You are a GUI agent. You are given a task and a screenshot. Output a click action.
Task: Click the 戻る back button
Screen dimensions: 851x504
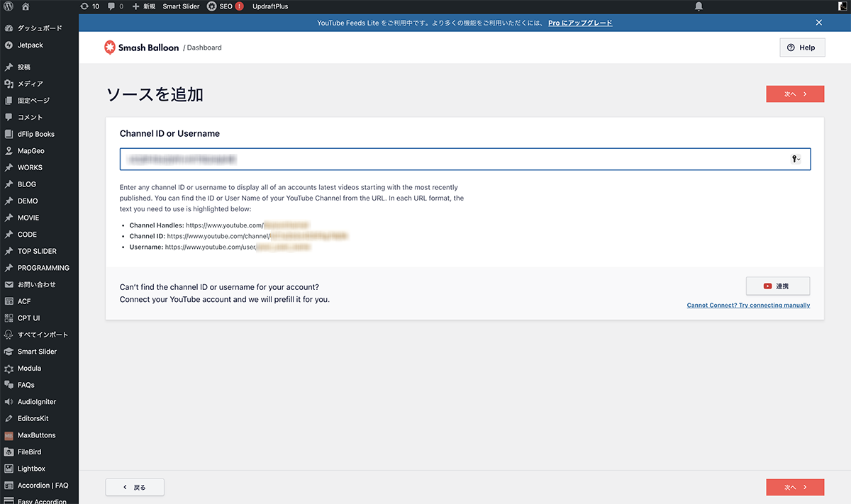[135, 487]
